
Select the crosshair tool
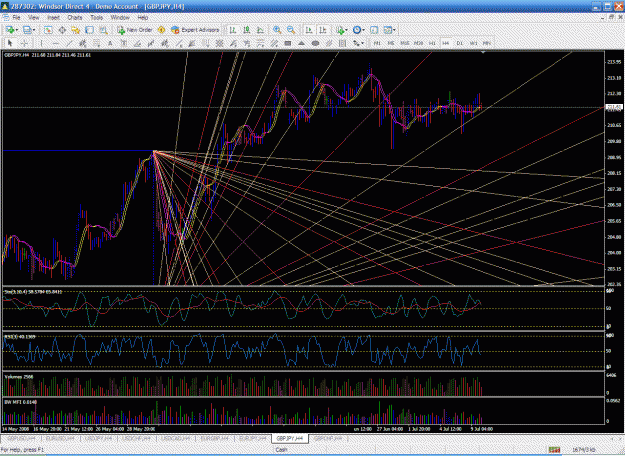[24, 43]
